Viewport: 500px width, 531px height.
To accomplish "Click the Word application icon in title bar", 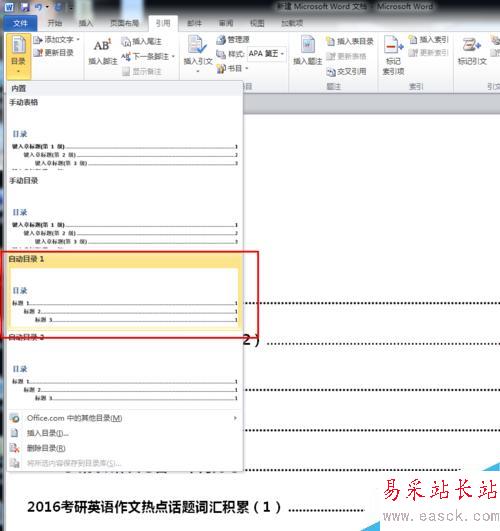I will (x=9, y=7).
